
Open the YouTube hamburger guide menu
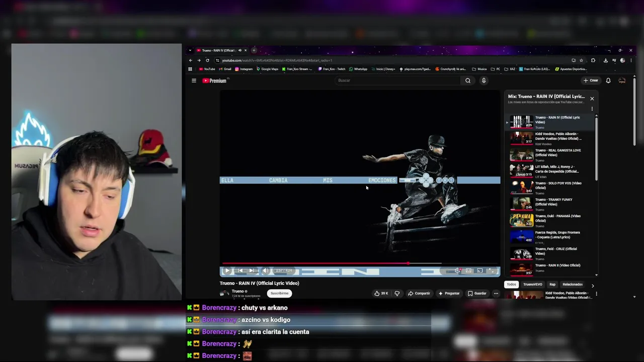point(194,80)
